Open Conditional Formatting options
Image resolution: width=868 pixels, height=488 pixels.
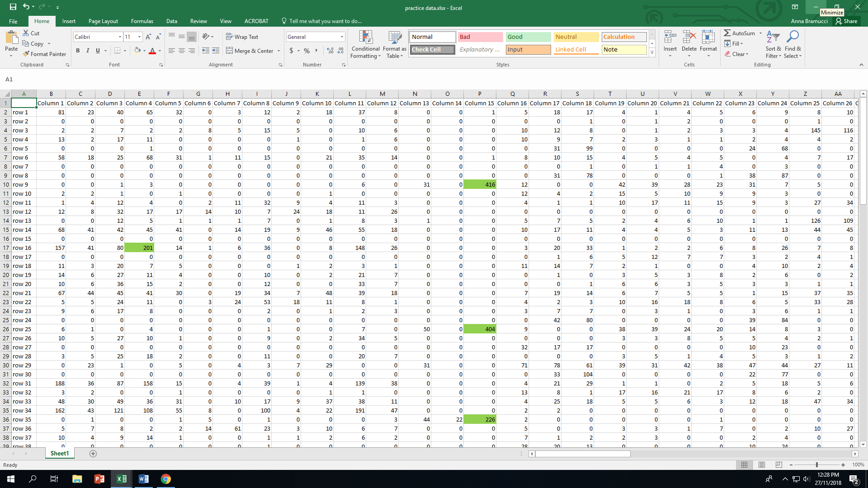tap(365, 44)
